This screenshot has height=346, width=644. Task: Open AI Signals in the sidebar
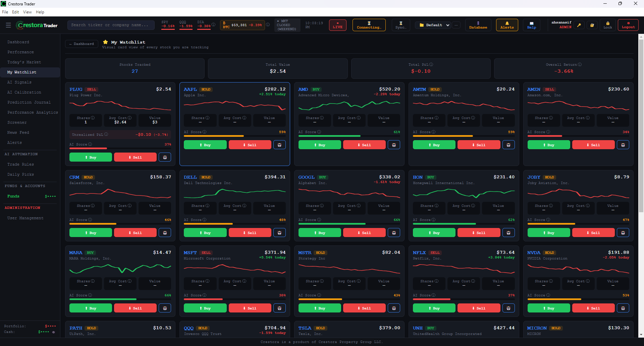tap(19, 82)
